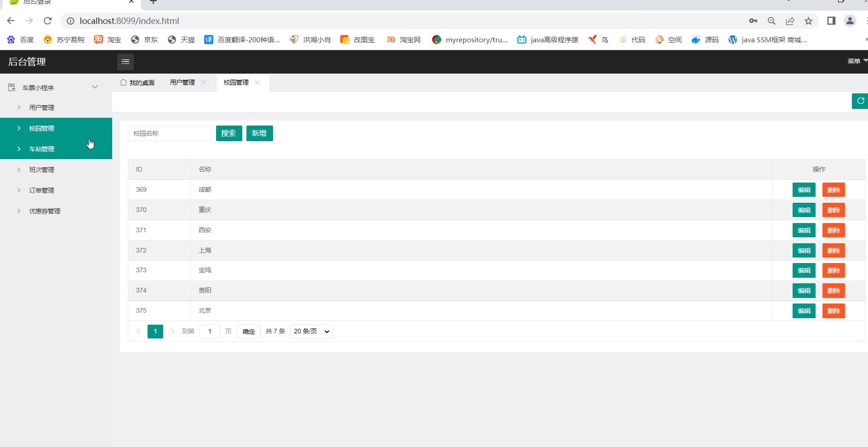Click the green page refresh button
Screen dimensions: 868x447
(x=860, y=101)
